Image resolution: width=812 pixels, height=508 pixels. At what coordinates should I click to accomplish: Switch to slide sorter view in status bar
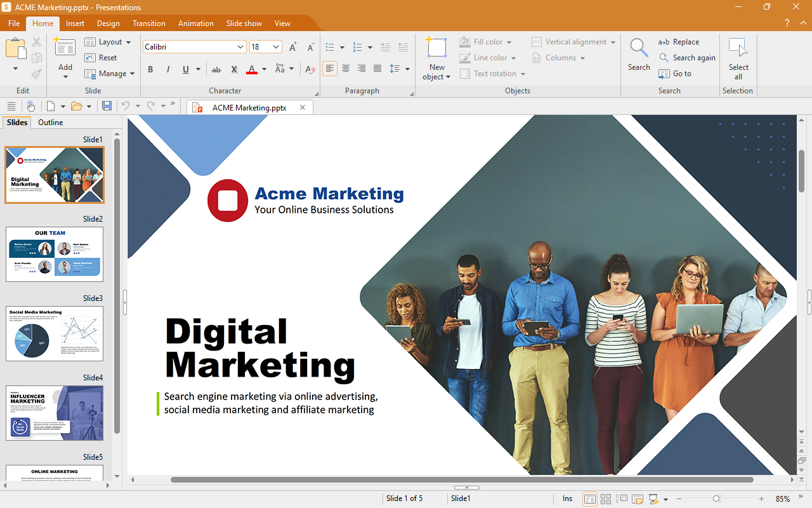point(605,498)
